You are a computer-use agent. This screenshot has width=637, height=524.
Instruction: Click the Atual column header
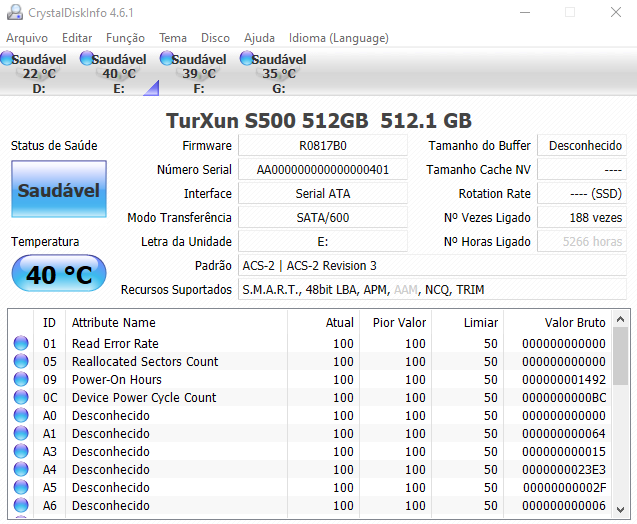(x=323, y=323)
